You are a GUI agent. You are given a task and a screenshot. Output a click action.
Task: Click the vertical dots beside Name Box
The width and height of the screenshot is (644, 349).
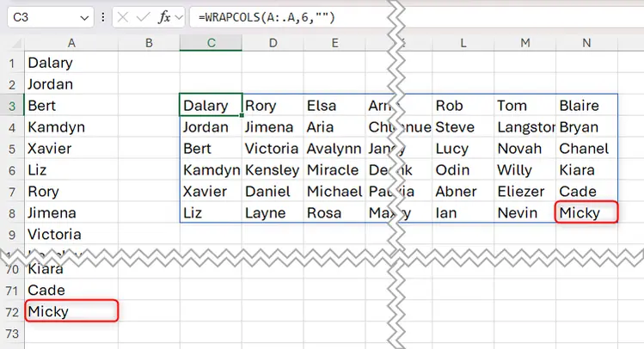(x=102, y=17)
